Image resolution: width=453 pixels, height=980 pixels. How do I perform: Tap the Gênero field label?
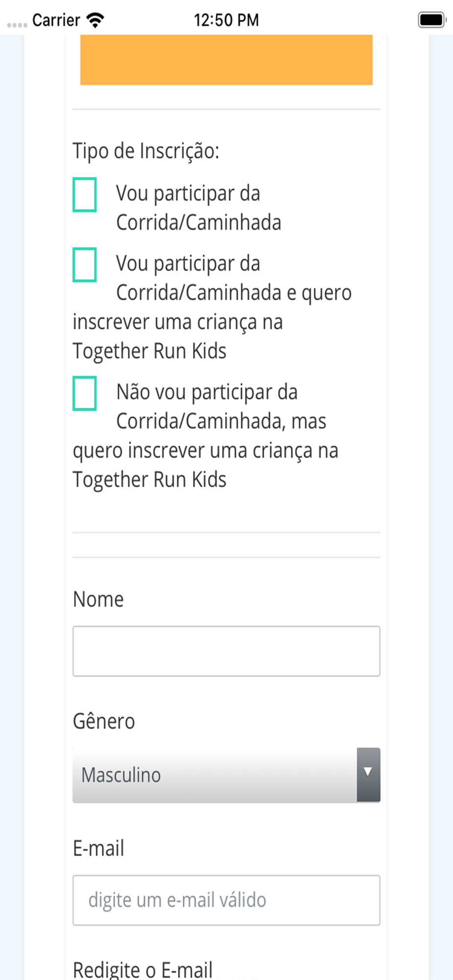pyautogui.click(x=104, y=721)
